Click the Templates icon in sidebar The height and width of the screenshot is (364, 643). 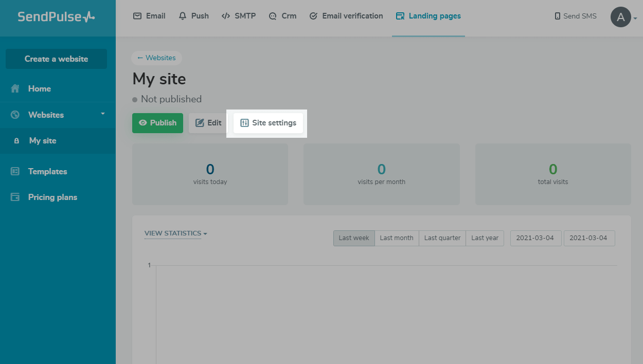(15, 171)
